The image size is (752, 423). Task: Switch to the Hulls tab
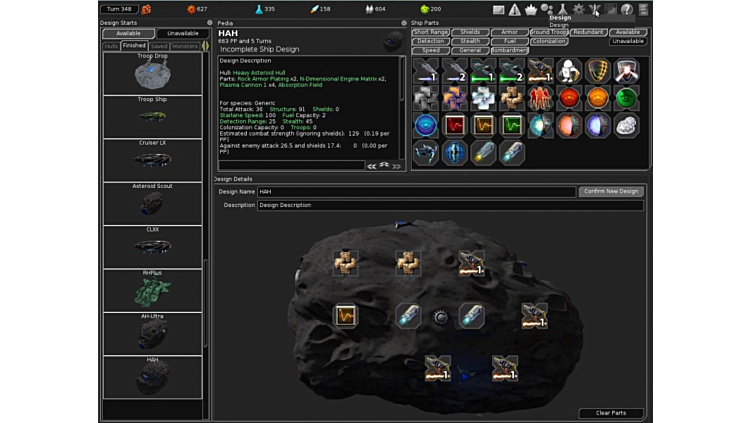coord(111,46)
